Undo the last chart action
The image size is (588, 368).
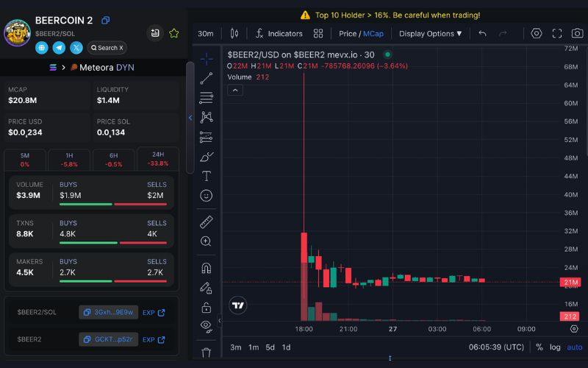[483, 33]
